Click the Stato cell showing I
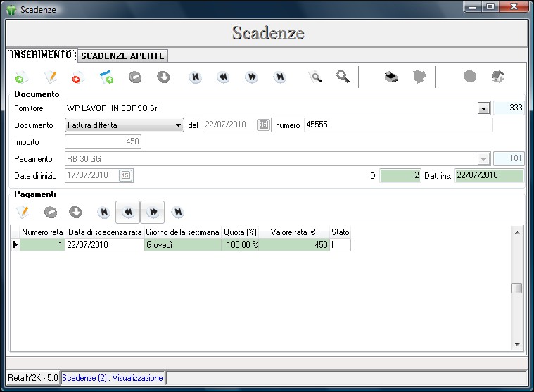The image size is (534, 392). pos(341,244)
